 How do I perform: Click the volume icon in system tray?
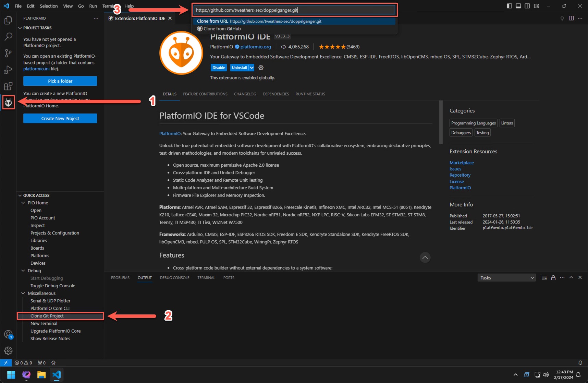pyautogui.click(x=546, y=374)
